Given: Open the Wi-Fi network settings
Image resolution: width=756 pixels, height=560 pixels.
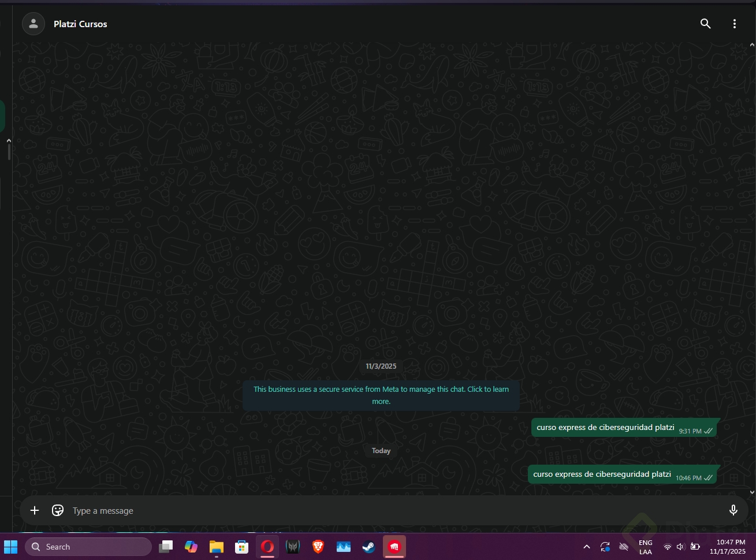Looking at the screenshot, I should pos(668,547).
